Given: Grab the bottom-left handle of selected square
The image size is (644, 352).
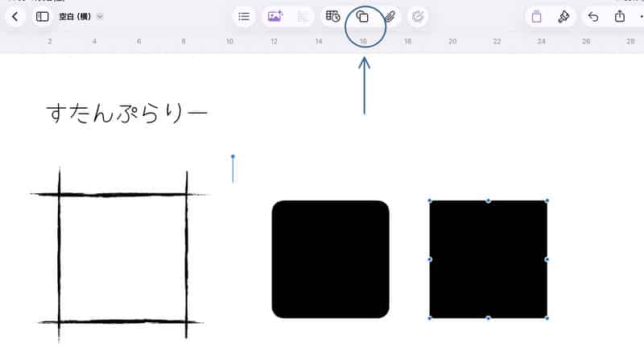Looking at the screenshot, I should pyautogui.click(x=430, y=318).
